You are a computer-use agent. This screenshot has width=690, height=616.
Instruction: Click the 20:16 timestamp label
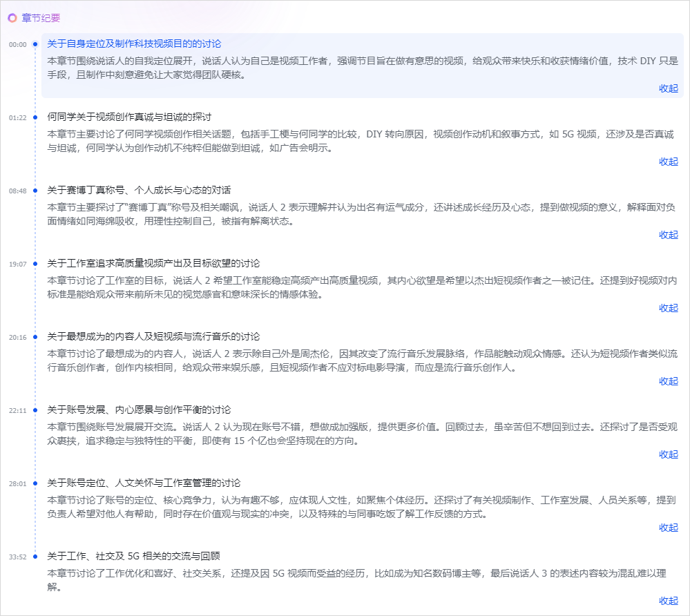pos(17,337)
